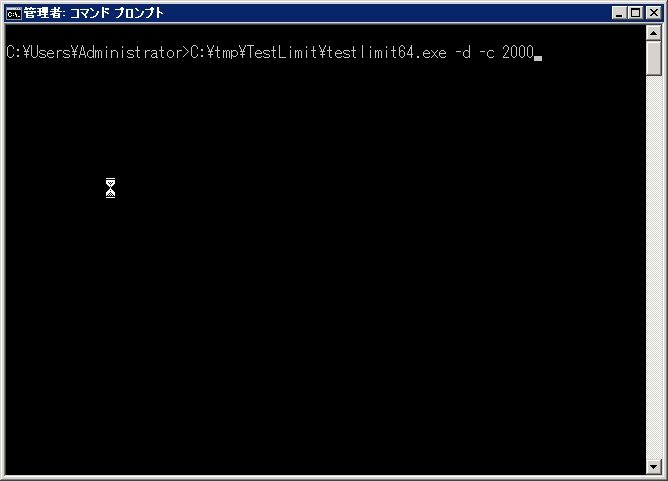668x481 pixels.
Task: Click the C:¥Users¥Administrator> prompt
Action: [x=98, y=53]
